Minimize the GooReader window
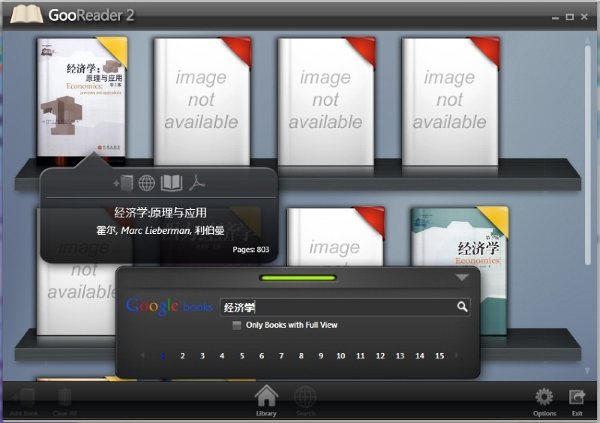 tap(555, 17)
